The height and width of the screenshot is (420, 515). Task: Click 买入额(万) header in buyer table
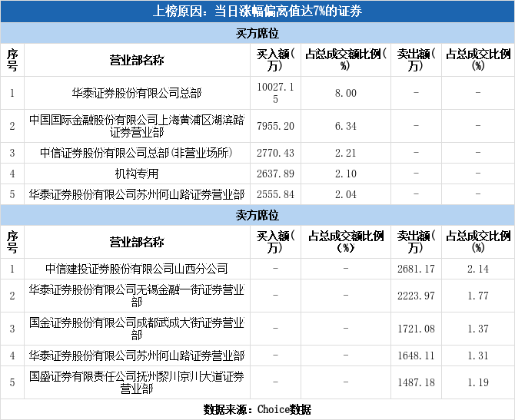275,60
